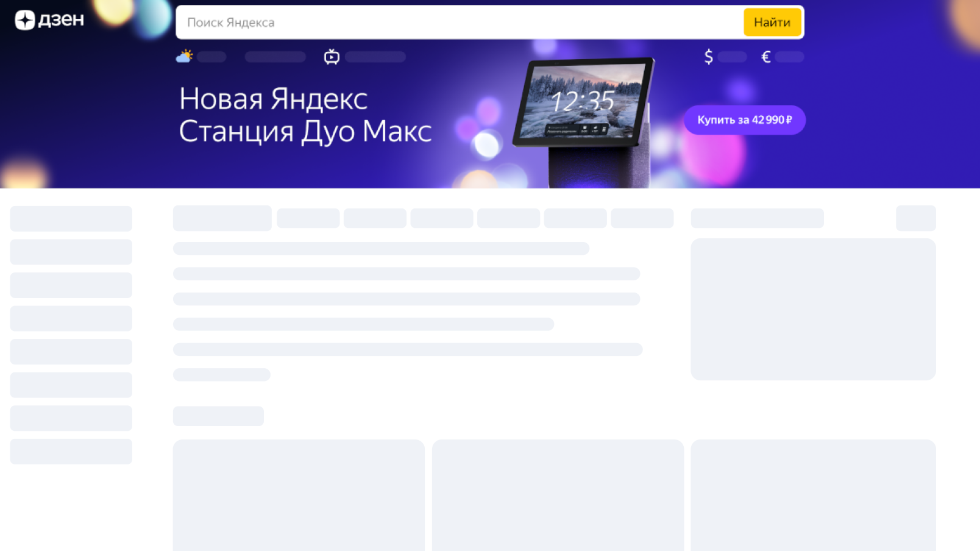The image size is (980, 551).
Task: Open the large widget card on the right
Action: [x=813, y=309]
